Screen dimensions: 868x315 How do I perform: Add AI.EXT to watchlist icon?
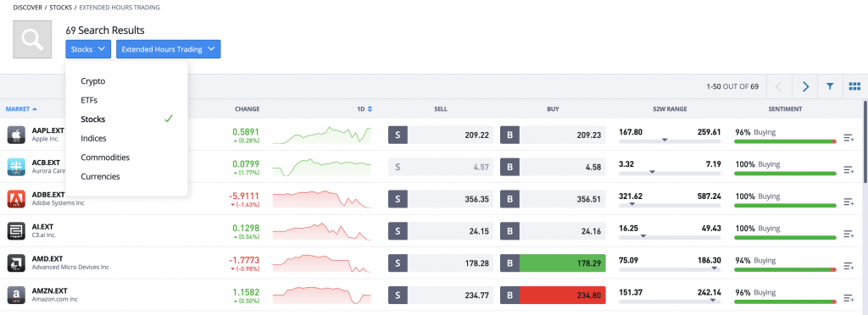[x=849, y=234]
